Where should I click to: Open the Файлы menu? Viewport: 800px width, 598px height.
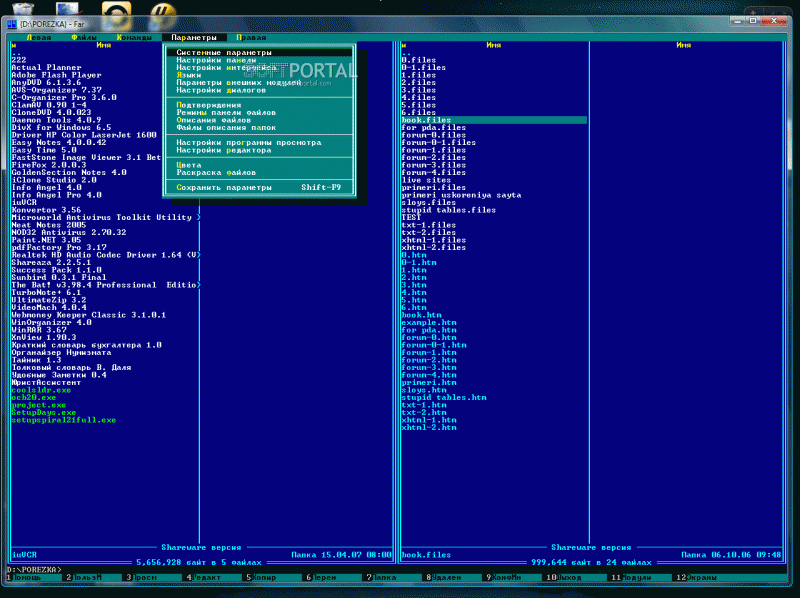(x=84, y=38)
